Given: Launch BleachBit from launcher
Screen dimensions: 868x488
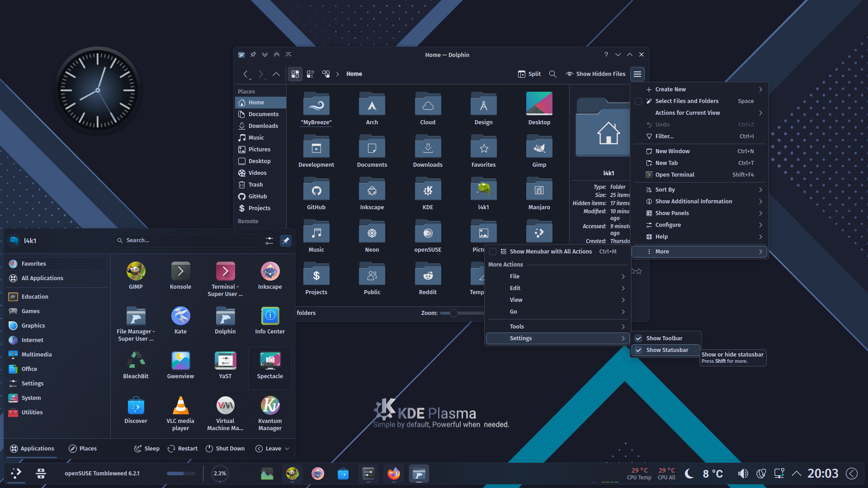Looking at the screenshot, I should [x=136, y=366].
